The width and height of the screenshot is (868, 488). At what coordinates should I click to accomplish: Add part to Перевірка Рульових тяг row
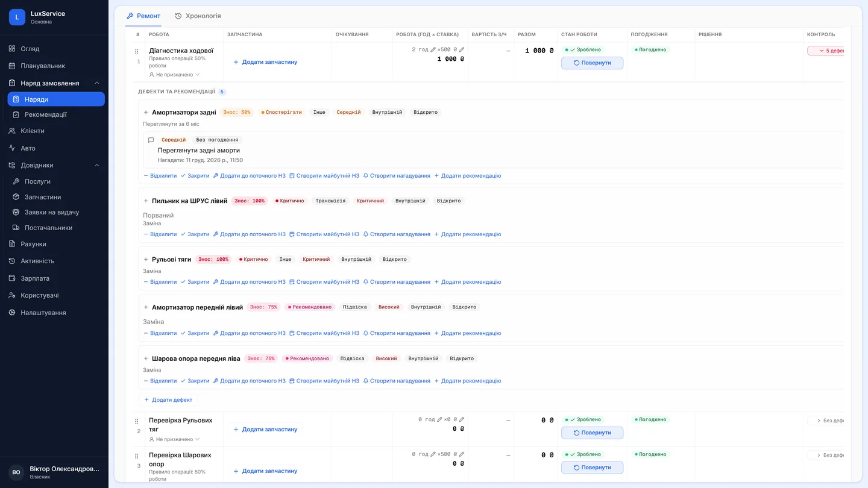click(265, 430)
